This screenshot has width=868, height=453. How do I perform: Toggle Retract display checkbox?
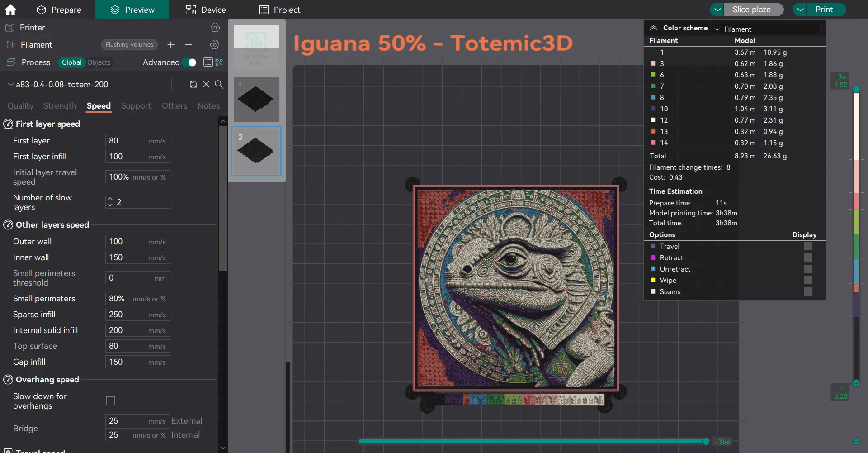click(x=808, y=258)
